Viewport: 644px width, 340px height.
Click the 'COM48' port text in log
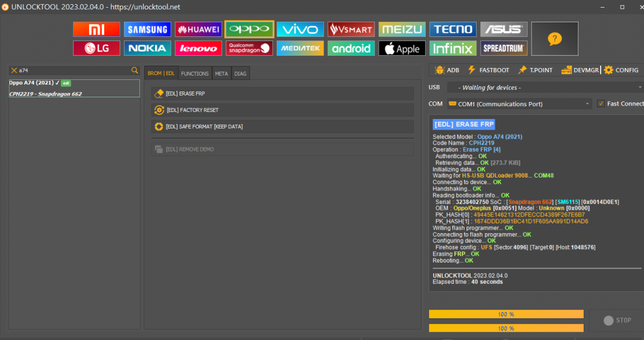tap(544, 175)
